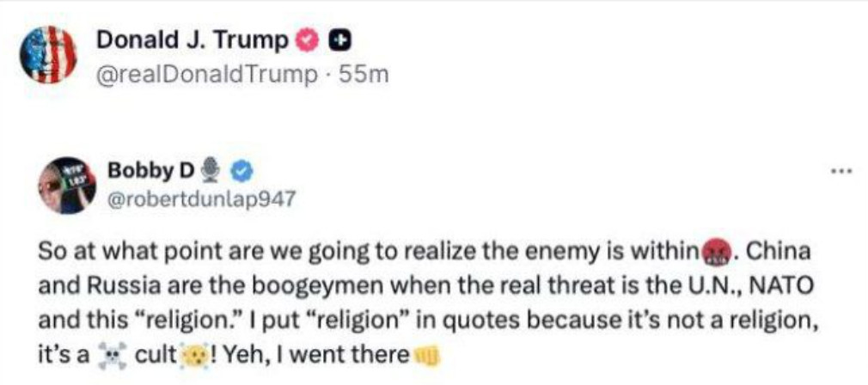This screenshot has height=385, width=868.
Task: Click the 55m post timestamp
Action: pyautogui.click(x=363, y=76)
